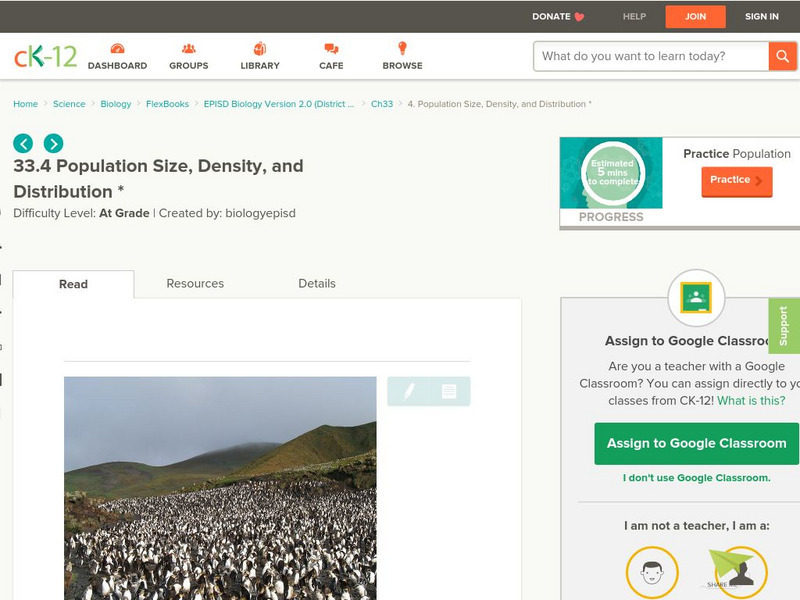800x600 pixels.
Task: Switch to the Read tab
Action: point(73,284)
